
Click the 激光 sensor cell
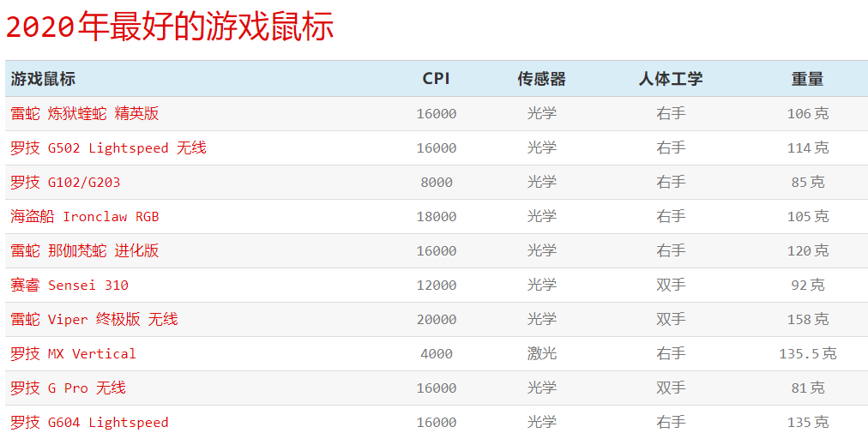(541, 353)
